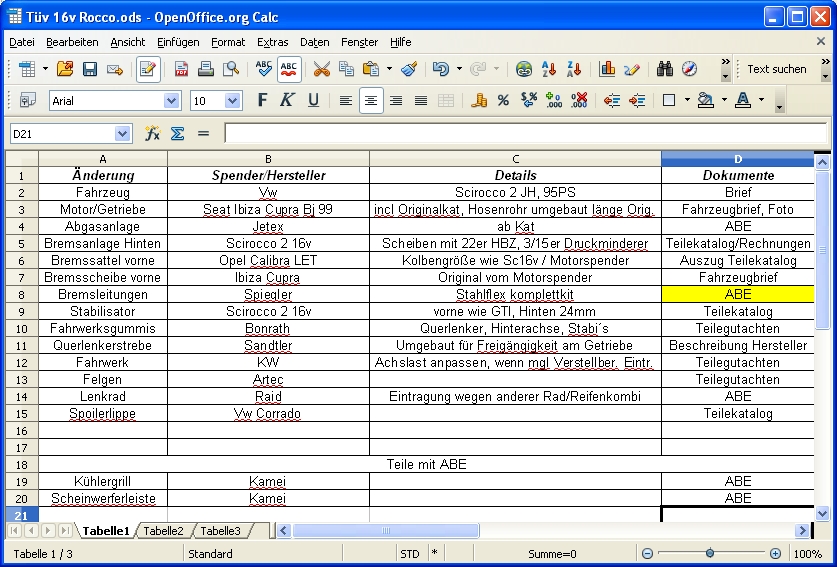Expand the Name Box cell reference dropdown
Image resolution: width=837 pixels, height=567 pixels.
click(x=122, y=133)
